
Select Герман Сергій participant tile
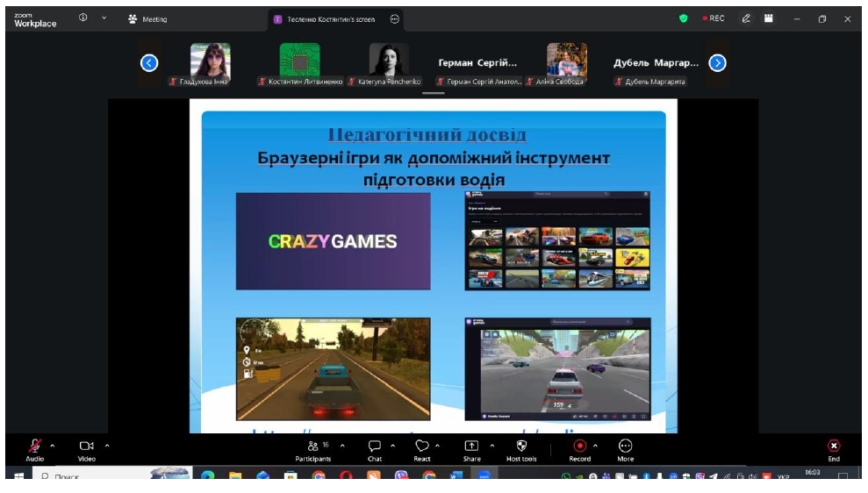click(477, 64)
